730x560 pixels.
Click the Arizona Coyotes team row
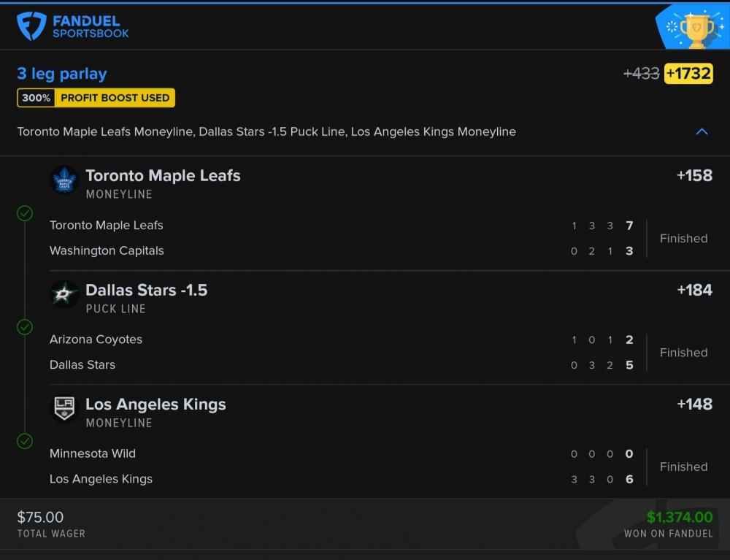coord(96,340)
